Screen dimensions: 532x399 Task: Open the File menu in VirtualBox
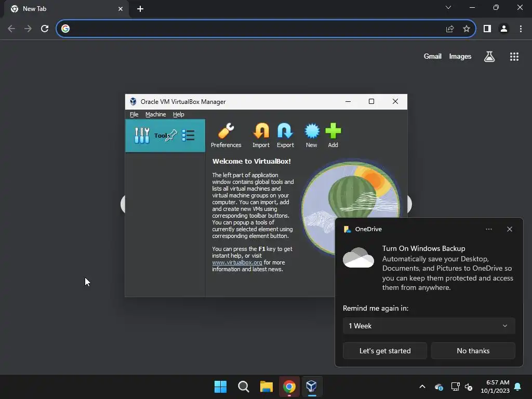pos(134,114)
